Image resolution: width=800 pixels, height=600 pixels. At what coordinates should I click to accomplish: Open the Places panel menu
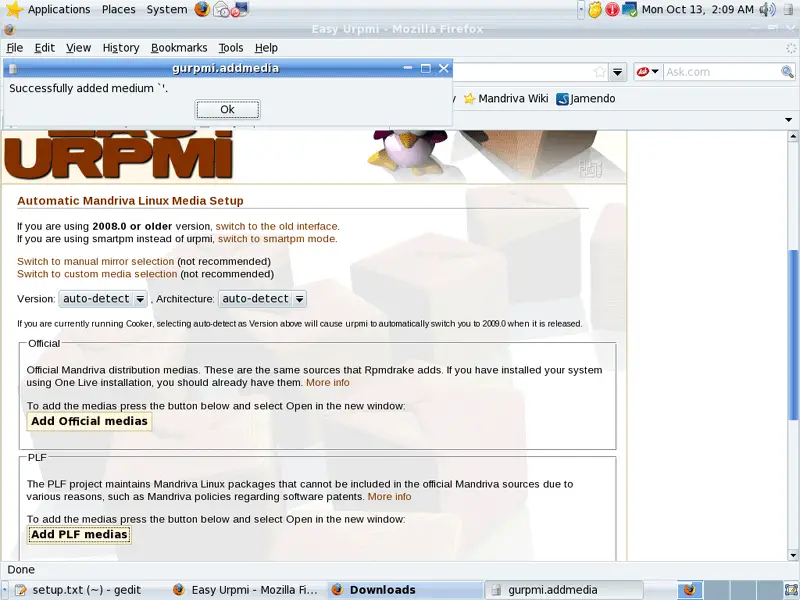pyautogui.click(x=118, y=10)
